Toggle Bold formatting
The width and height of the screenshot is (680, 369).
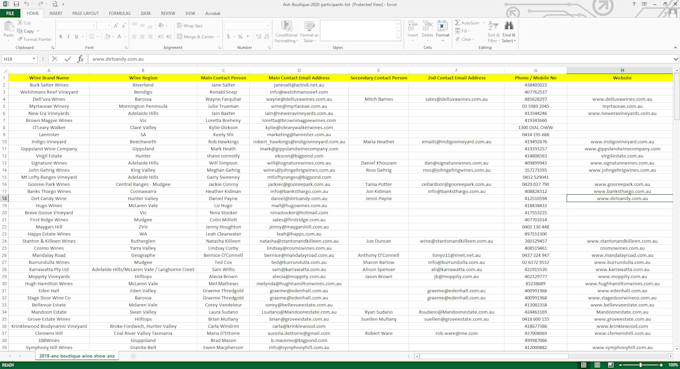click(60, 37)
